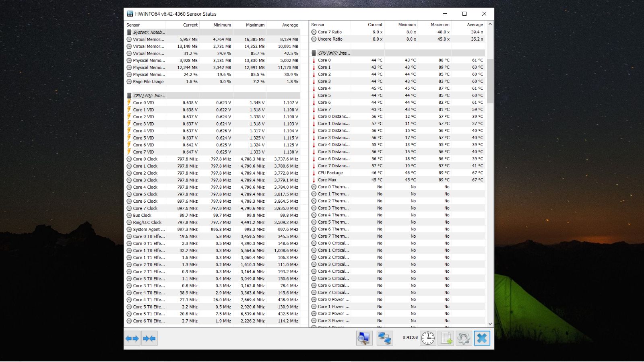Click the round icon beside Uncore Ratio

(314, 39)
